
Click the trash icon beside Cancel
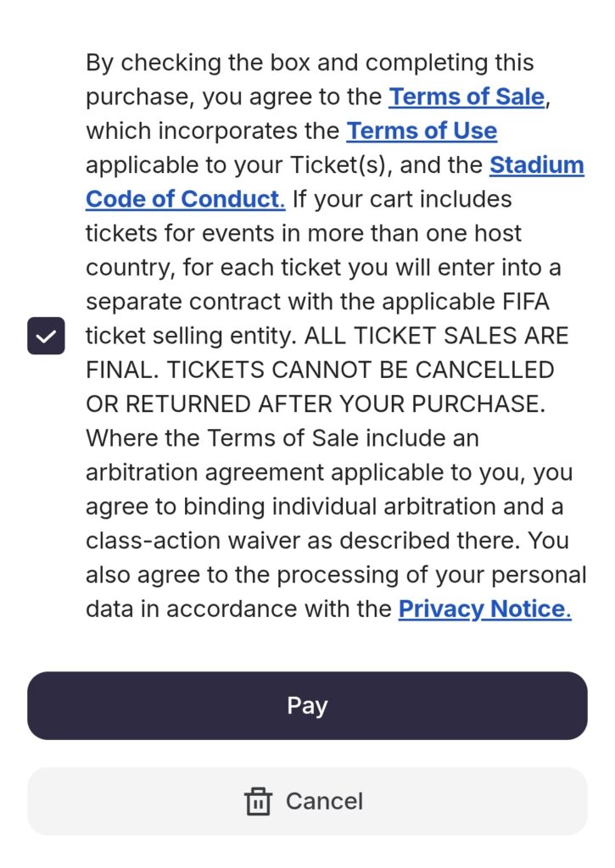click(x=258, y=801)
